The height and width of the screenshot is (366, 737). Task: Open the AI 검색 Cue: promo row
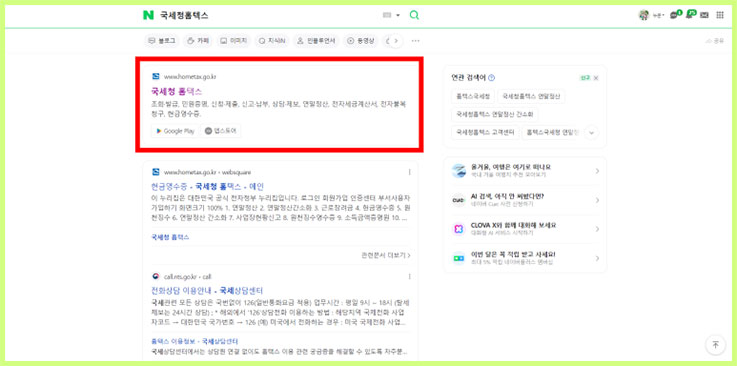(525, 200)
